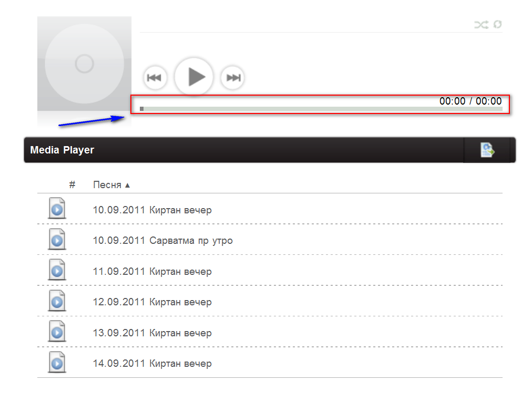Click the seek bar handle at start

(141, 109)
